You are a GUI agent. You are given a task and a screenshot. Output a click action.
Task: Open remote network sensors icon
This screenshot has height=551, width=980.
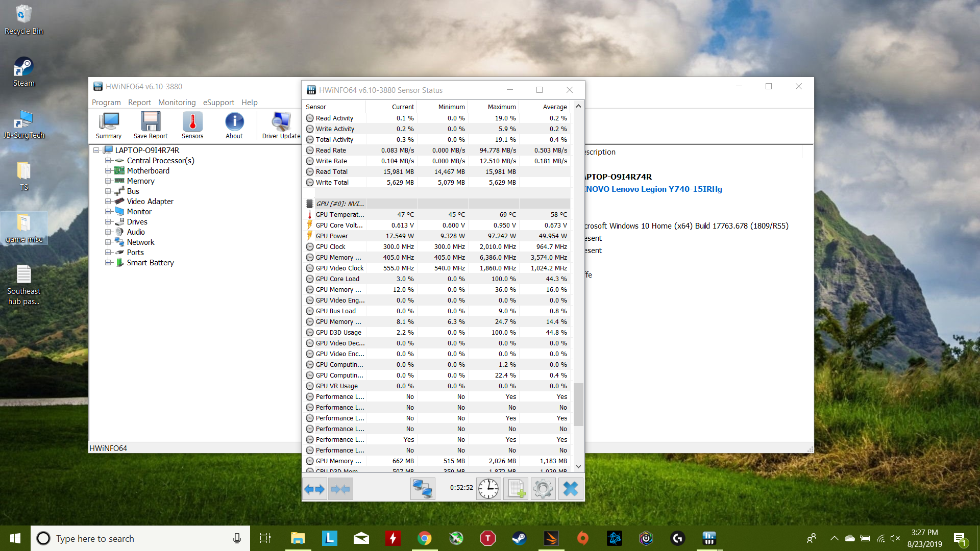point(423,489)
